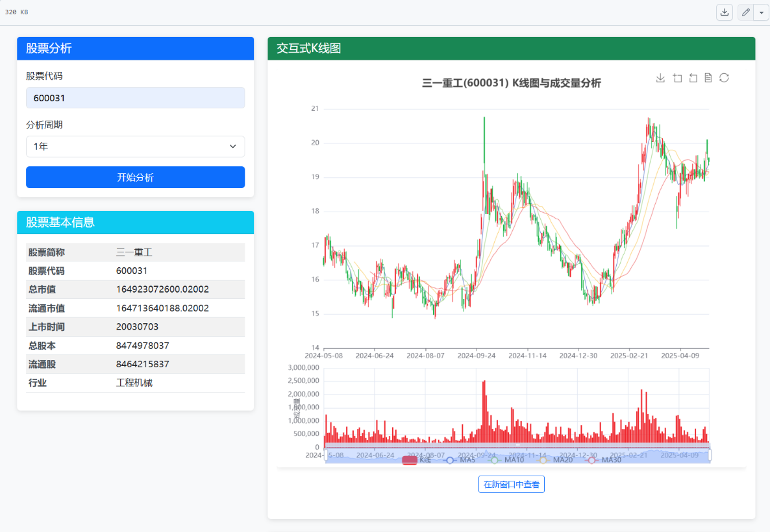Click the 分析周期 field label
The image size is (770, 532).
click(x=44, y=125)
